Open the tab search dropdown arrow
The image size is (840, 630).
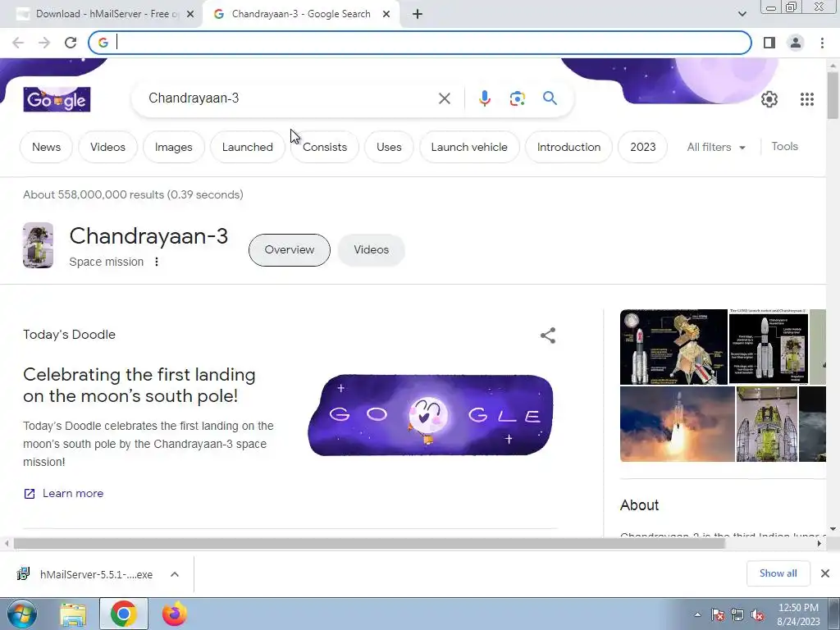(742, 14)
